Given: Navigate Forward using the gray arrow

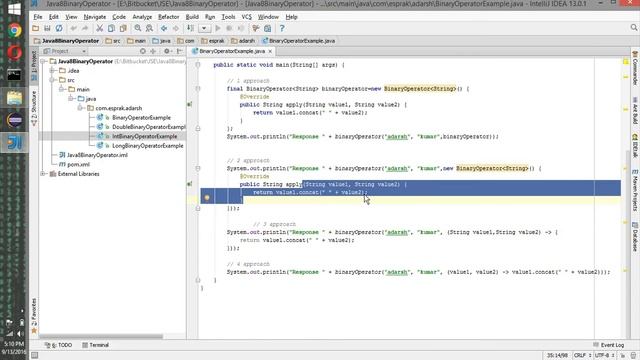Looking at the screenshot, I should click(176, 29).
